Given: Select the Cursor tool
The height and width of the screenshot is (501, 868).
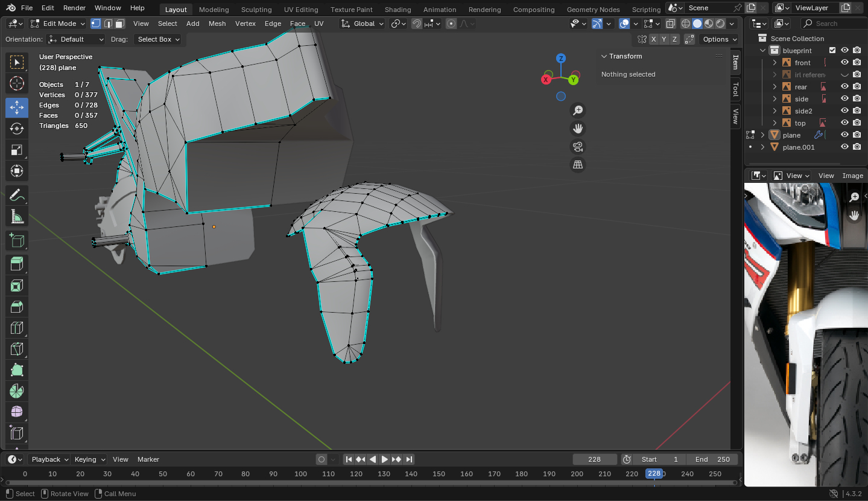Looking at the screenshot, I should tap(17, 83).
